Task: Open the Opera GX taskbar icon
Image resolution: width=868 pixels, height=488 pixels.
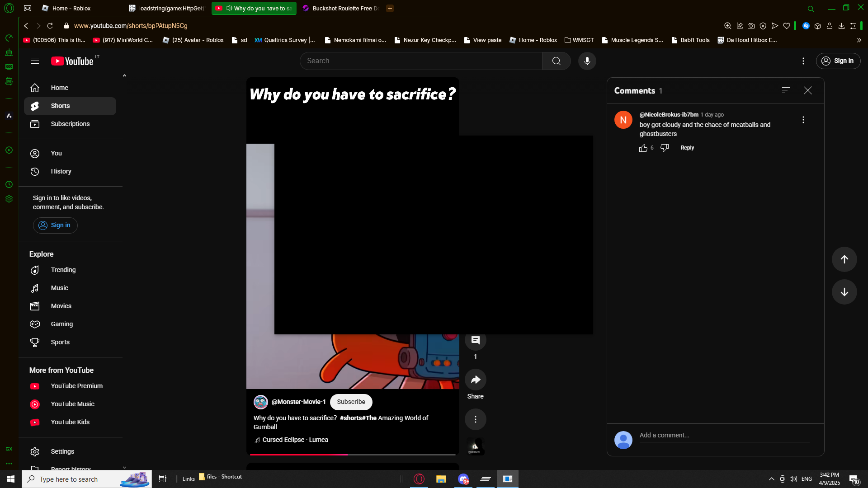Action: (419, 479)
